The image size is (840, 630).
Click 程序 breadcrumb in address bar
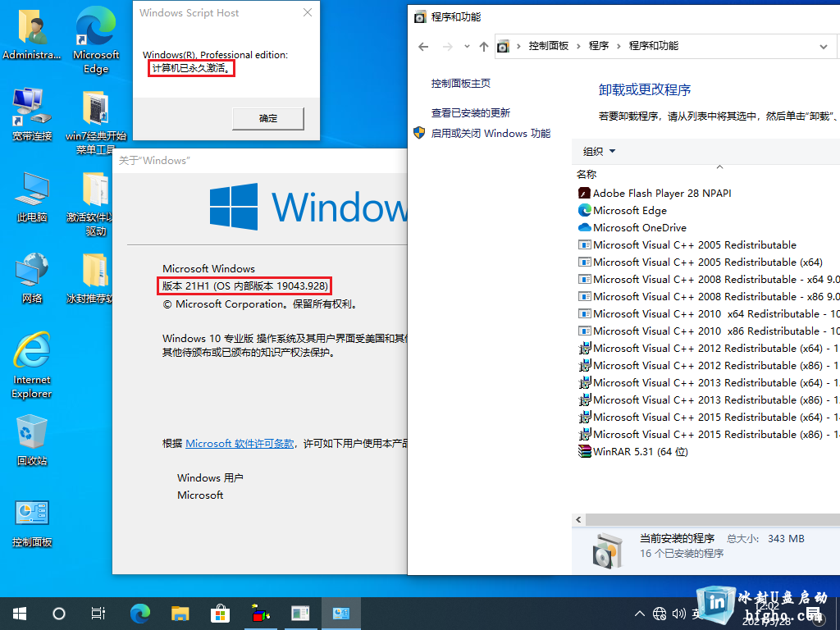click(x=598, y=46)
